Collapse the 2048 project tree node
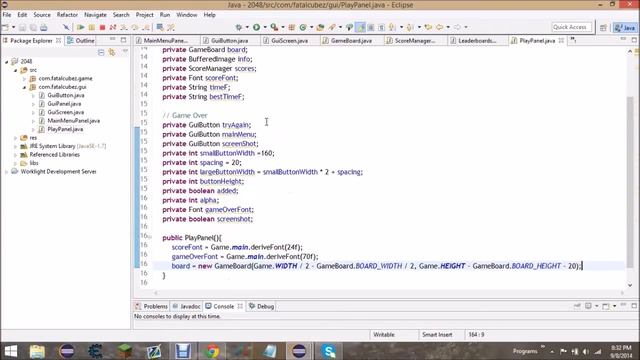Viewport: 640px width, 360px height. pos(7,62)
